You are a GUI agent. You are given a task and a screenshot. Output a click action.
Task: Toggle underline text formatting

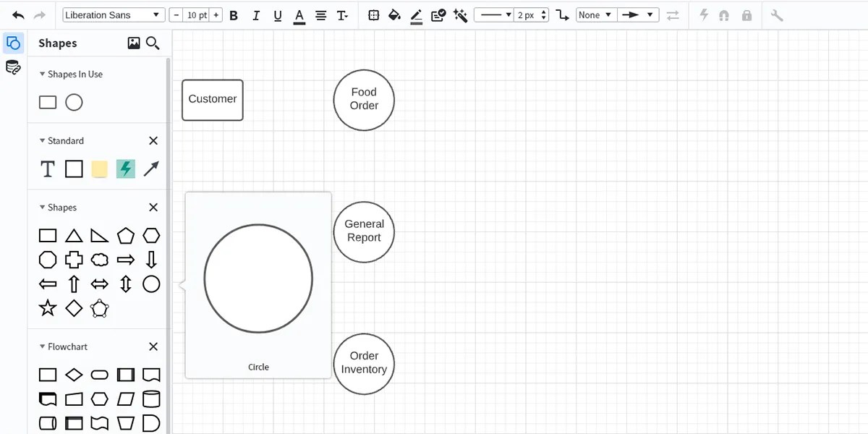277,14
